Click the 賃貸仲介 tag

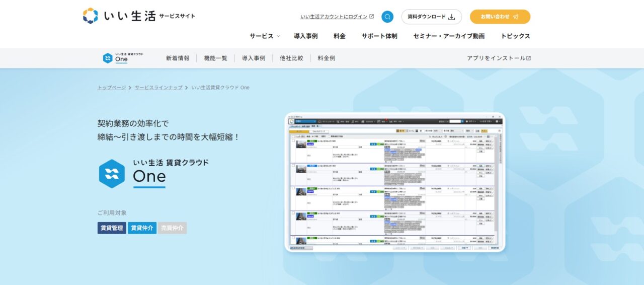pyautogui.click(x=142, y=228)
